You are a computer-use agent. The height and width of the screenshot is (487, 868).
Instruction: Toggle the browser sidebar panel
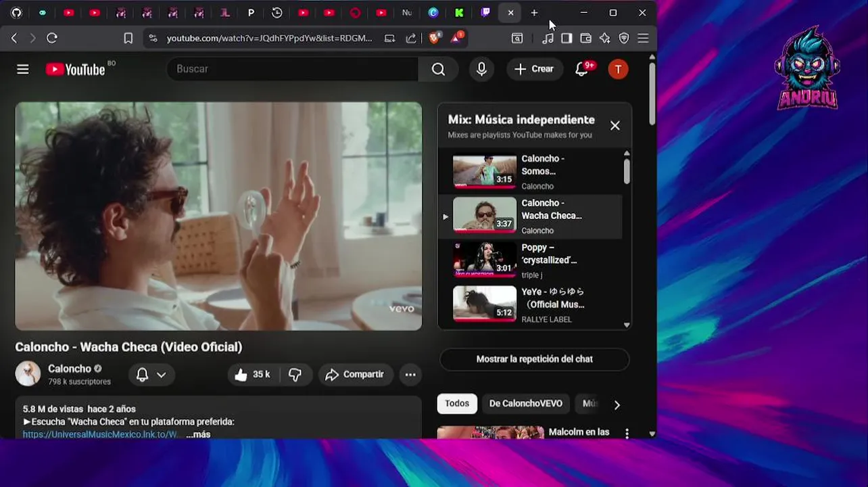coord(566,38)
